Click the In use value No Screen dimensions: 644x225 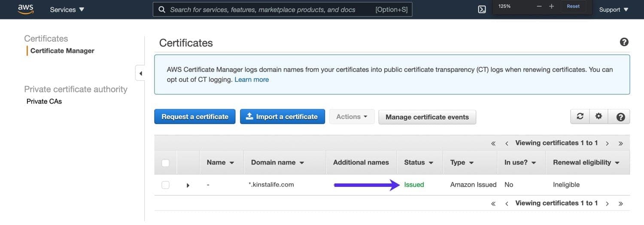click(509, 185)
